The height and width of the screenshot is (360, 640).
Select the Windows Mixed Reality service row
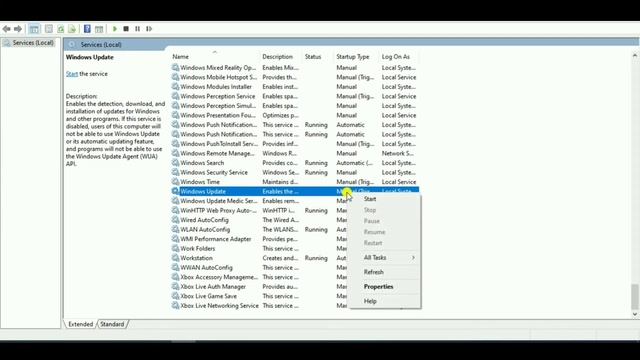pos(295,68)
